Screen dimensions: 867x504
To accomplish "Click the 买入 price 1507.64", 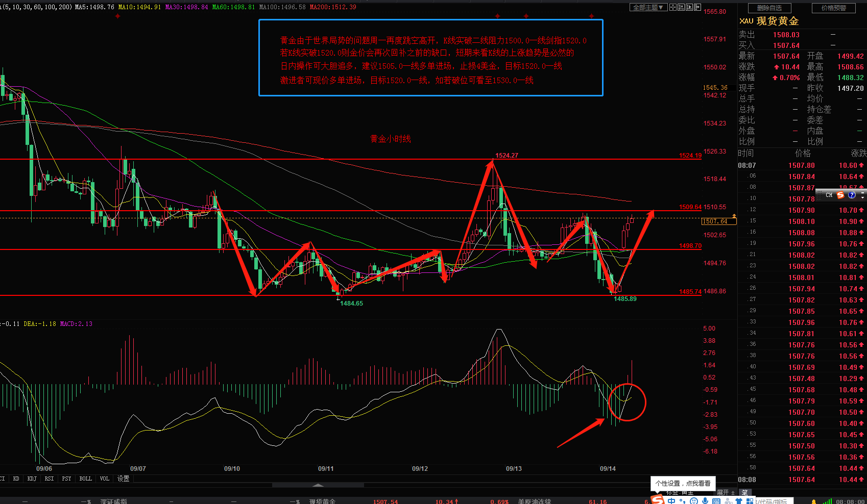I will tap(786, 45).
